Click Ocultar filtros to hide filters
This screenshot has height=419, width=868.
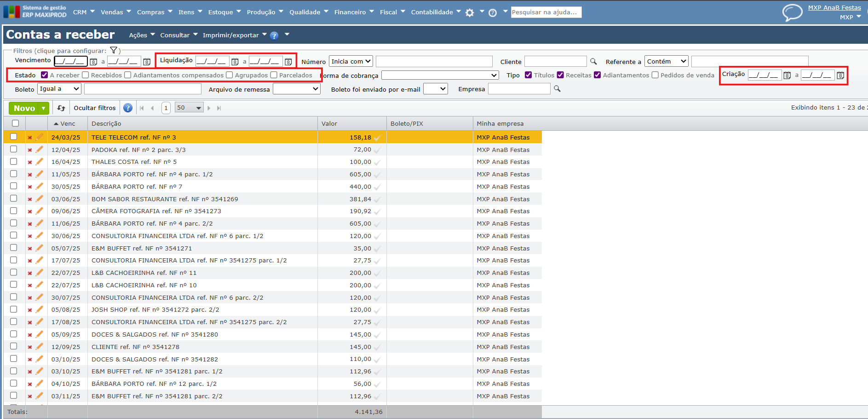pyautogui.click(x=95, y=108)
